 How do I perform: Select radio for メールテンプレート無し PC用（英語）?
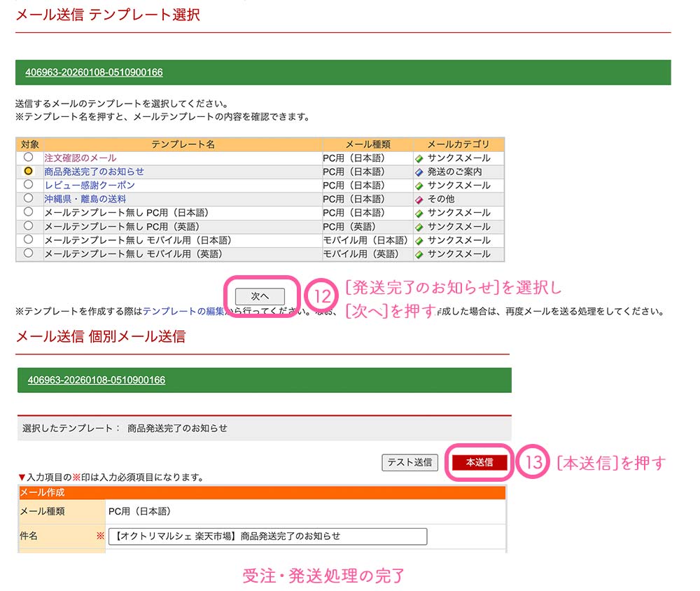tap(29, 225)
